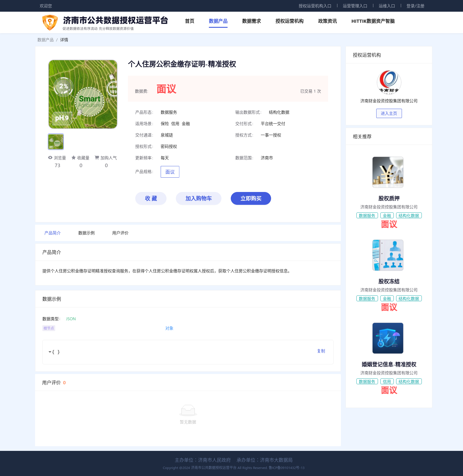Click 金融 tag under 股权冻结

click(x=387, y=299)
